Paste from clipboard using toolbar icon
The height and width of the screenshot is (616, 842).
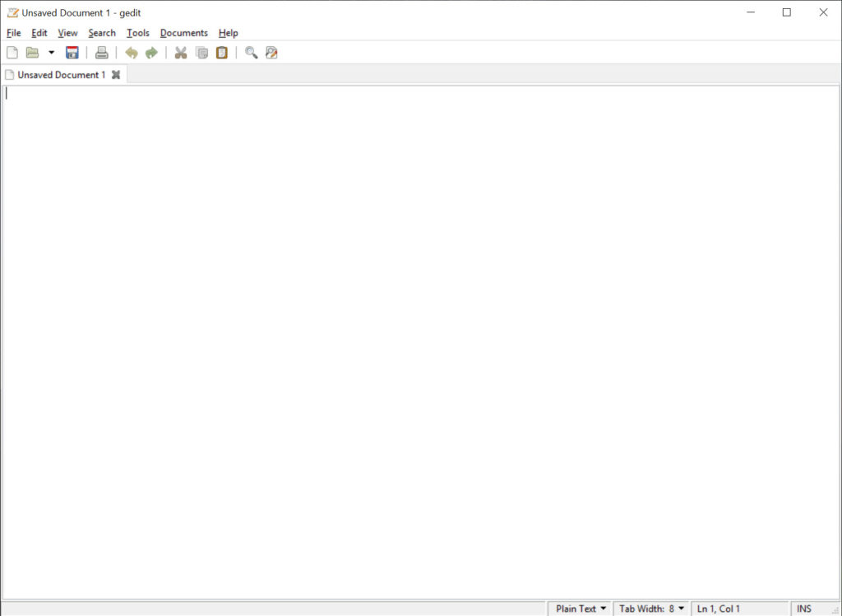tap(222, 53)
